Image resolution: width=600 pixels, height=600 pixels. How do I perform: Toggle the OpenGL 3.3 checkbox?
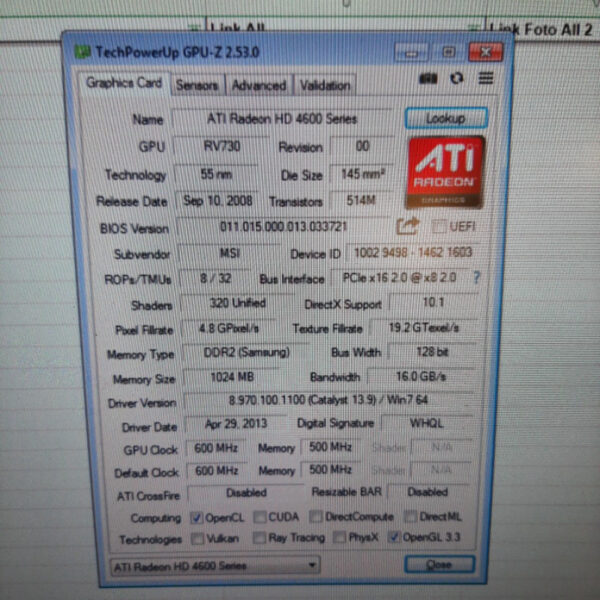[392, 538]
